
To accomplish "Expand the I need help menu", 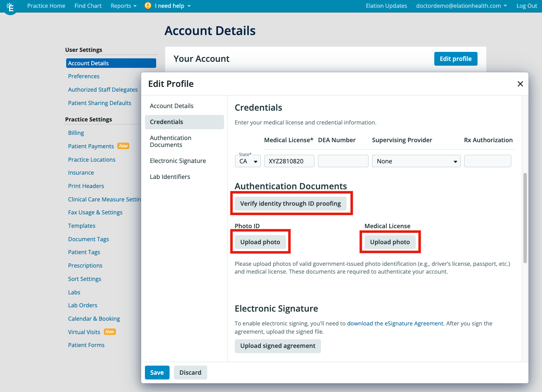I will coord(170,6).
